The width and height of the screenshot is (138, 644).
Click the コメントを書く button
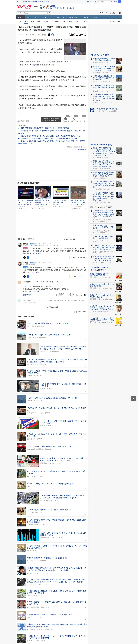pyautogui.click(x=69, y=239)
